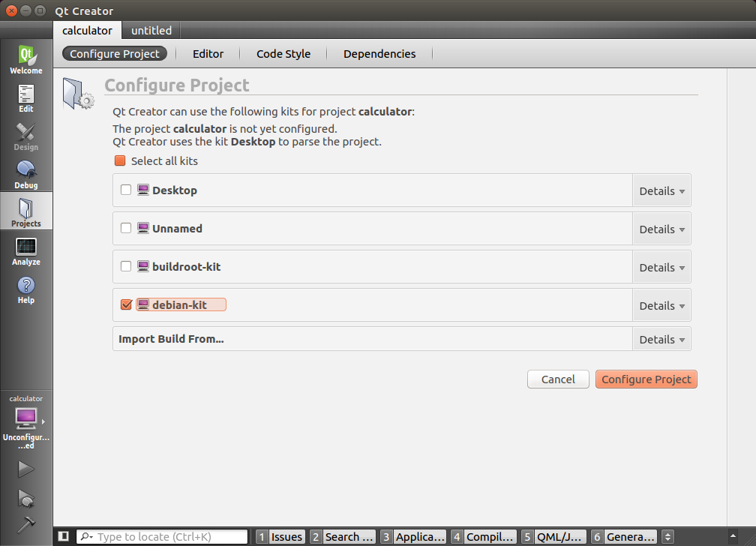Open the Code Style tab
This screenshot has height=546, width=756.
[283, 54]
